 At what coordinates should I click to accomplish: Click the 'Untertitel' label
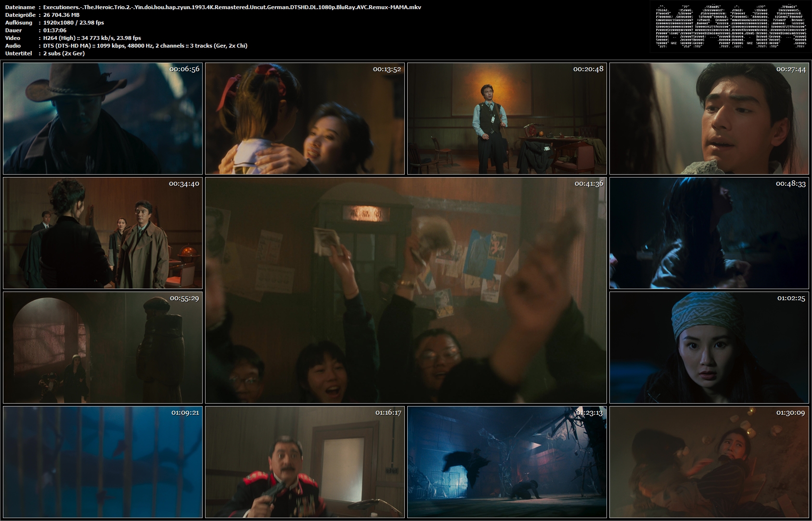click(18, 53)
